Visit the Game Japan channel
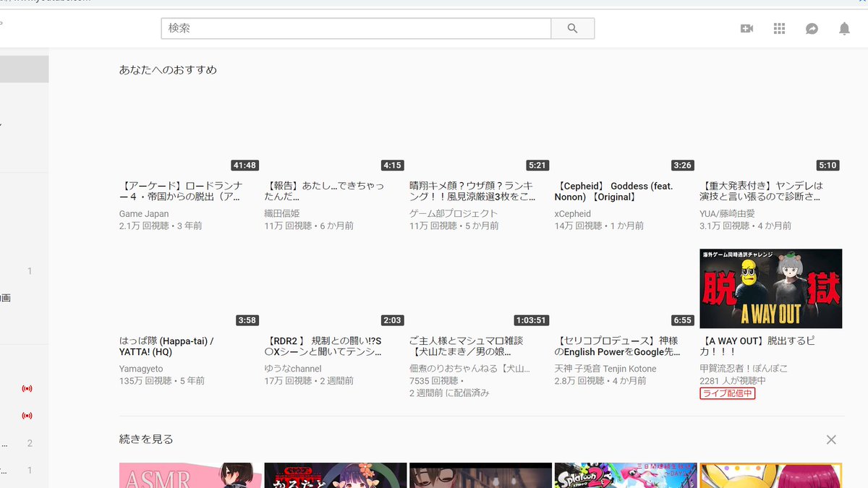This screenshot has height=488, width=868. (x=144, y=214)
